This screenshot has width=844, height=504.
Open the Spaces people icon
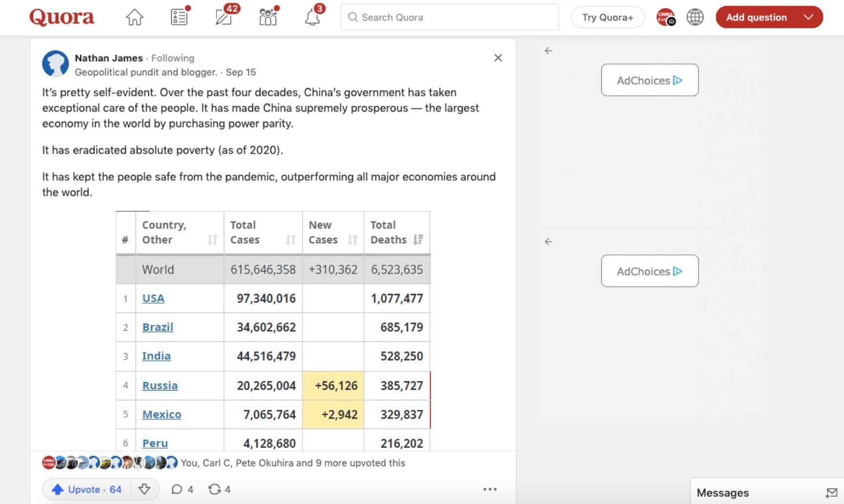tap(268, 18)
